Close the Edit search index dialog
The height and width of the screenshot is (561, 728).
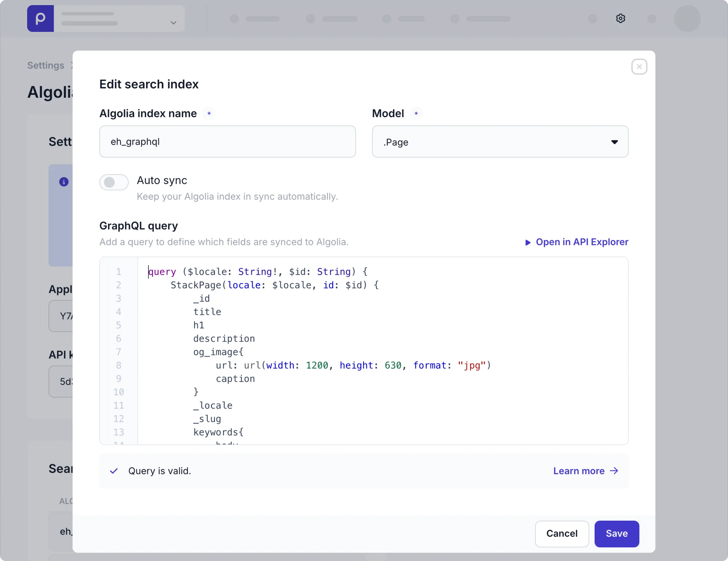pyautogui.click(x=639, y=67)
